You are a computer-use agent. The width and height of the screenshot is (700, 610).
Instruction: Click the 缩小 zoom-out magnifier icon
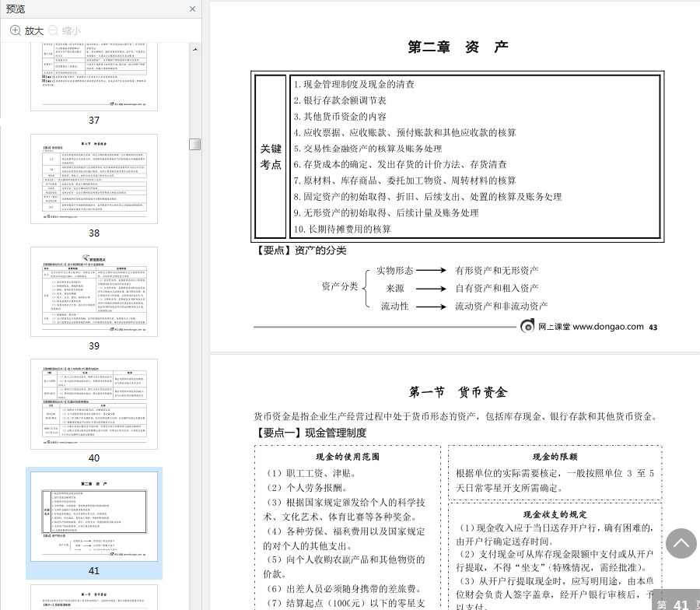click(x=53, y=30)
